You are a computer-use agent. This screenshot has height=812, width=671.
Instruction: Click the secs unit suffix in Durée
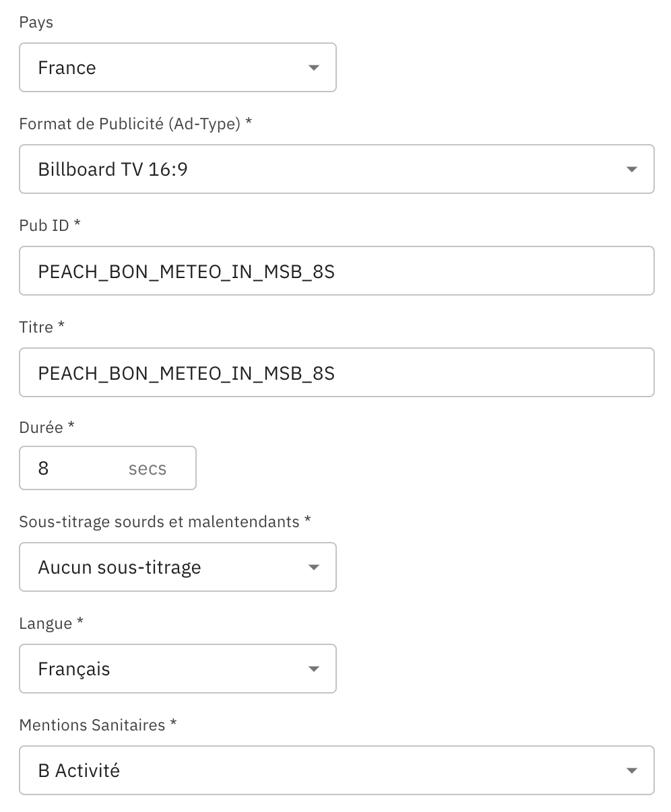[x=148, y=469]
